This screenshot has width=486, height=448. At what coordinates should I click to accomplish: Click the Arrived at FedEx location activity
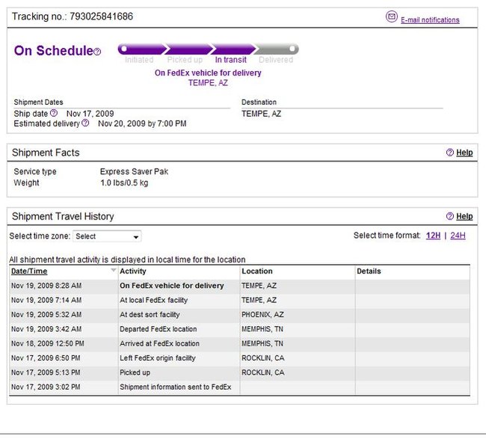[x=159, y=343]
